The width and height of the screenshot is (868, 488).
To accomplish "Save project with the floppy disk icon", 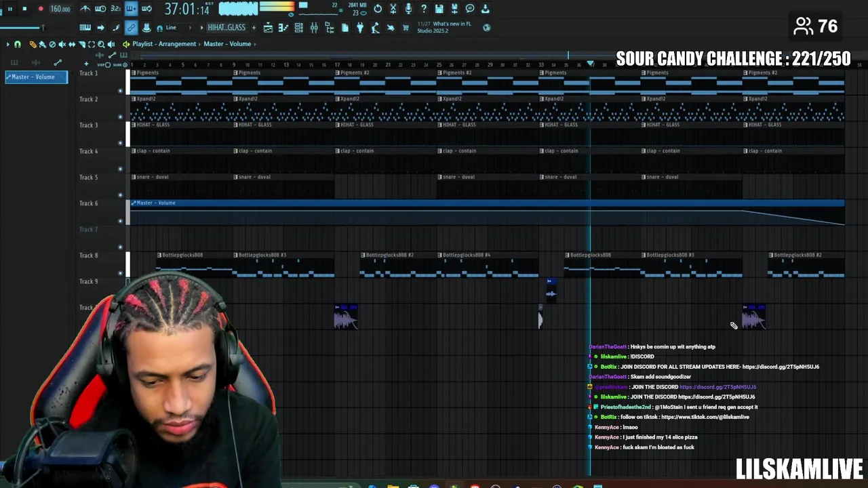I will tap(439, 9).
